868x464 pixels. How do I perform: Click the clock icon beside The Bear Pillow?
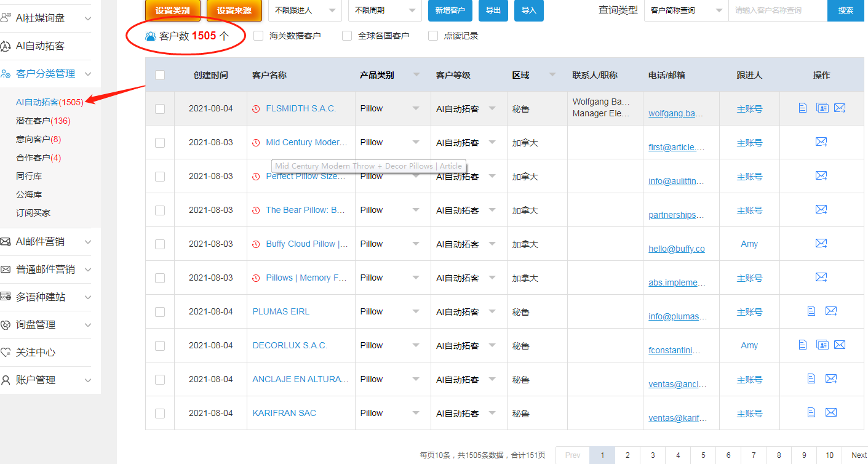click(256, 210)
